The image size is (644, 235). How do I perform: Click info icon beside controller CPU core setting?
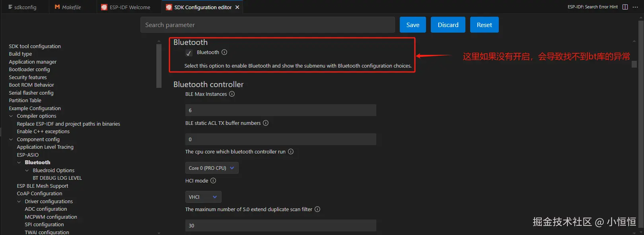pyautogui.click(x=291, y=151)
